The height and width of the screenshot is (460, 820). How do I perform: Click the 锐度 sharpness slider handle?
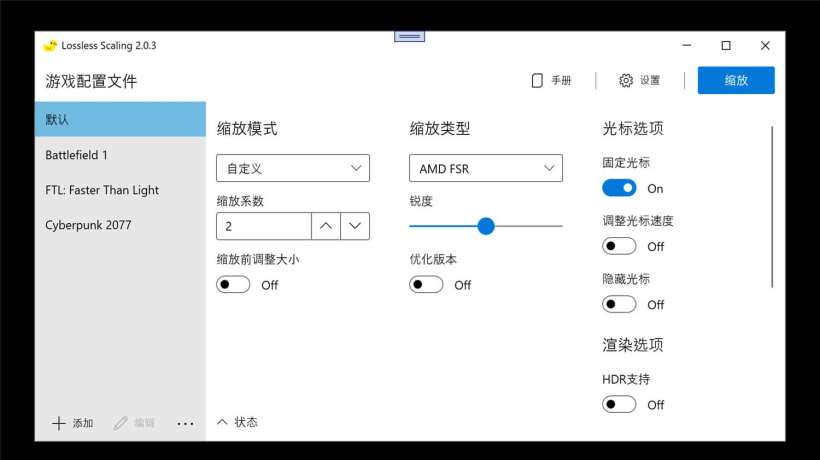coord(486,226)
